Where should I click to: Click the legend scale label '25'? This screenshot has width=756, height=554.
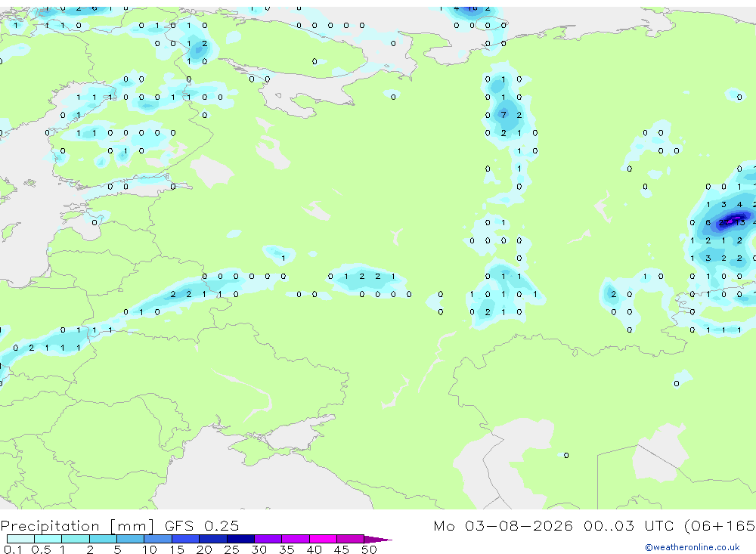(x=231, y=549)
